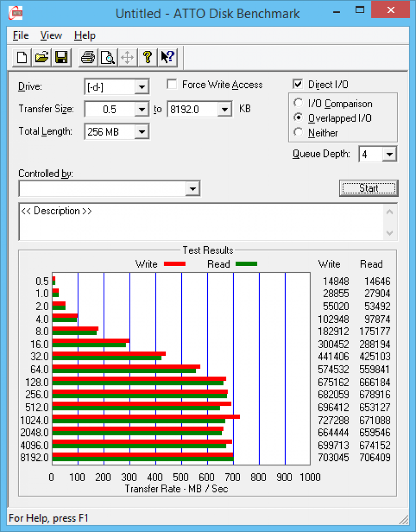Print results using the printer icon
Viewport: 416px width, 532px height.
tap(88, 57)
